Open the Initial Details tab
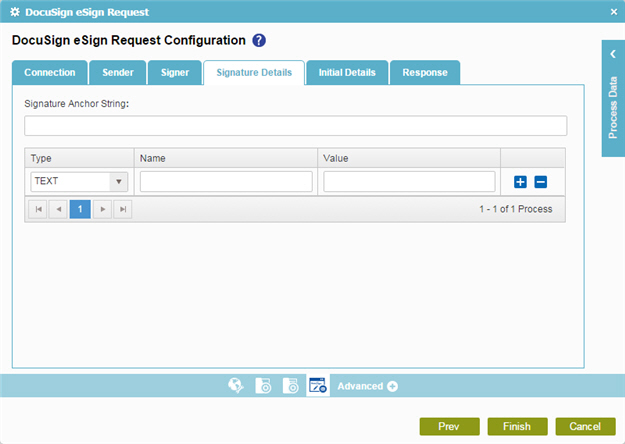The image size is (625, 444). pos(347,73)
